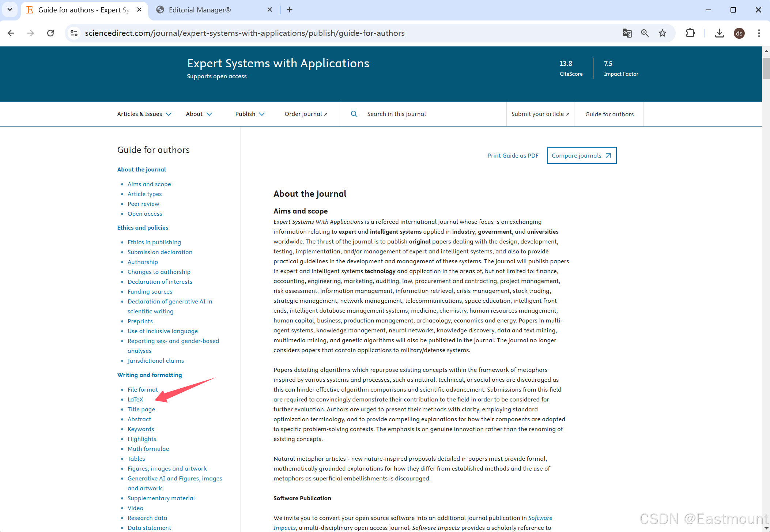Click the zoom magnifier icon in address bar
The image size is (770, 532).
click(645, 33)
